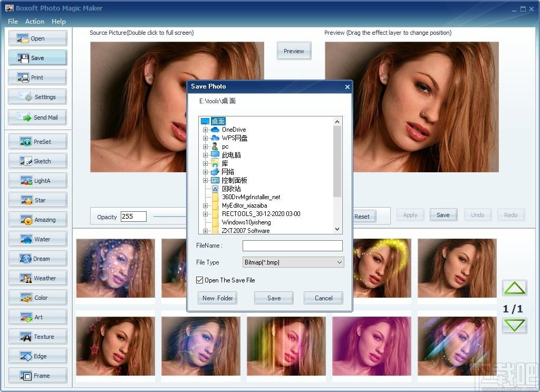
Task: Click the folder tree scrollbar up arrow
Action: [x=337, y=122]
